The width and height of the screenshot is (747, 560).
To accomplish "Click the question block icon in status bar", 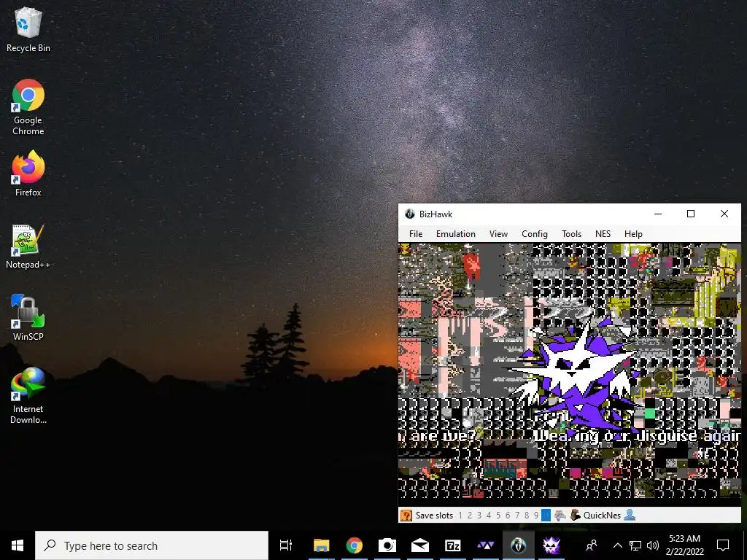I will pos(406,516).
